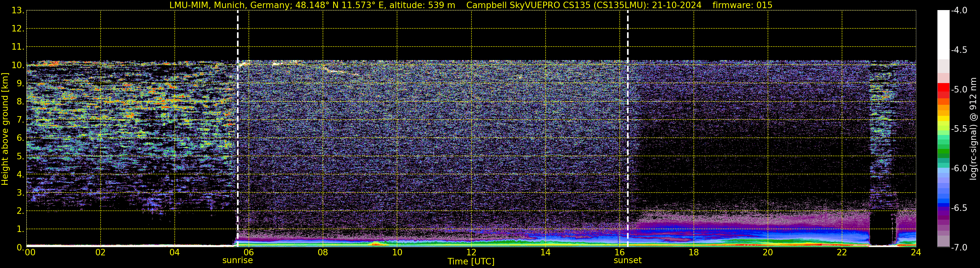Click the grey segment at colorbar bottom
980x268 pixels.
943,241
